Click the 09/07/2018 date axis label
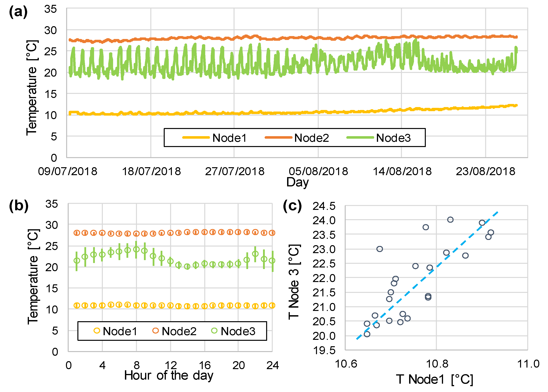The height and width of the screenshot is (392, 548). tap(68, 171)
